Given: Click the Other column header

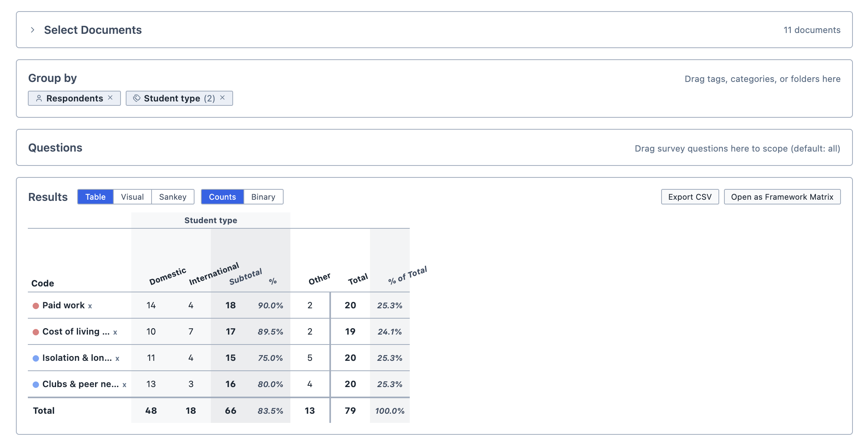Looking at the screenshot, I should point(319,279).
